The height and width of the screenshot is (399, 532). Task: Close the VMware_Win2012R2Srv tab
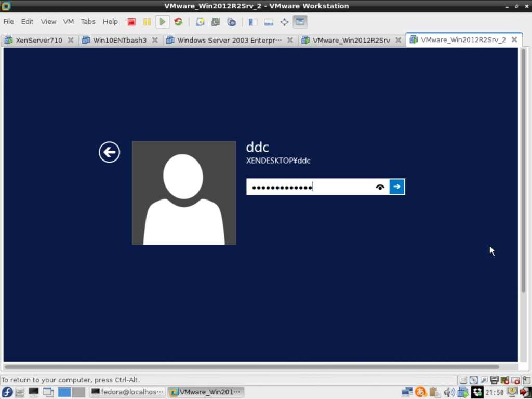pyautogui.click(x=398, y=40)
